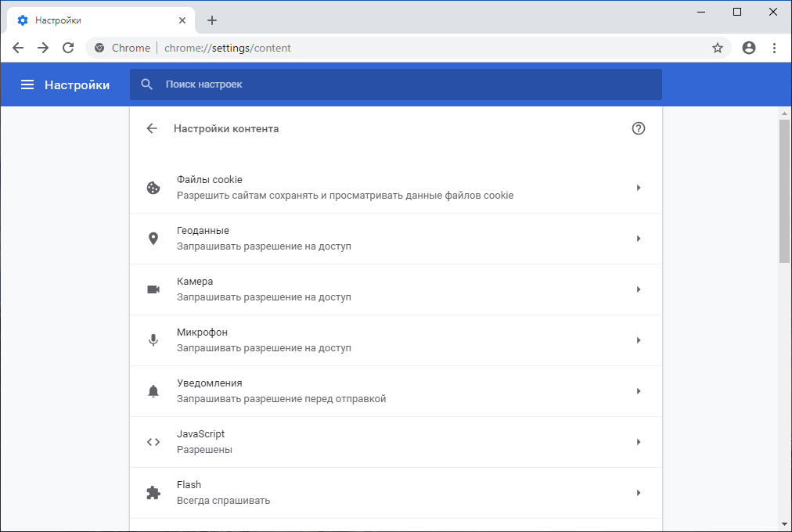Click the profile avatar in the toolbar
The image size is (792, 532).
pyautogui.click(x=748, y=48)
